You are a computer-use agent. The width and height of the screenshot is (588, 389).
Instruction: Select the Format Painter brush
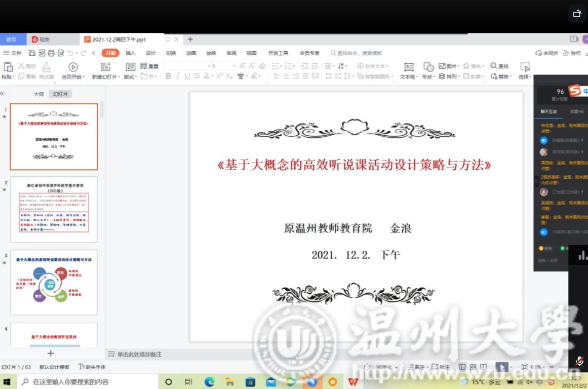pos(46,67)
